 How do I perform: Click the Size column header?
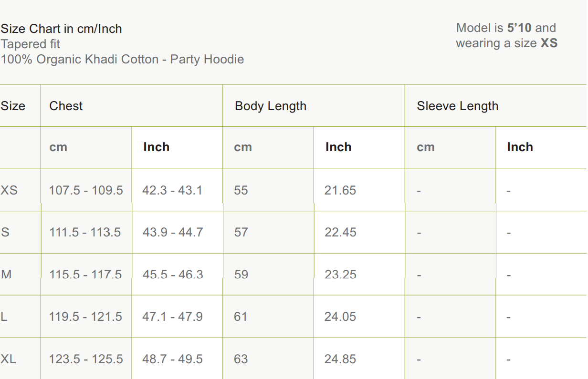coord(13,106)
